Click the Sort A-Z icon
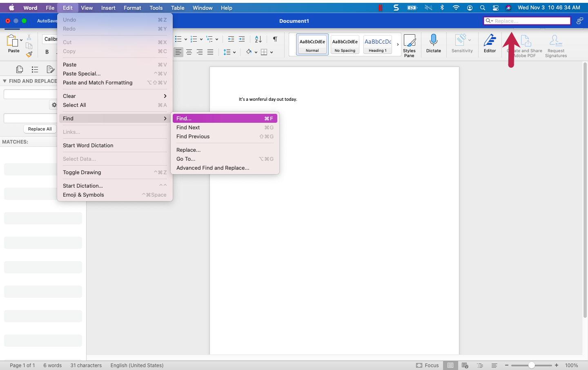 point(258,39)
